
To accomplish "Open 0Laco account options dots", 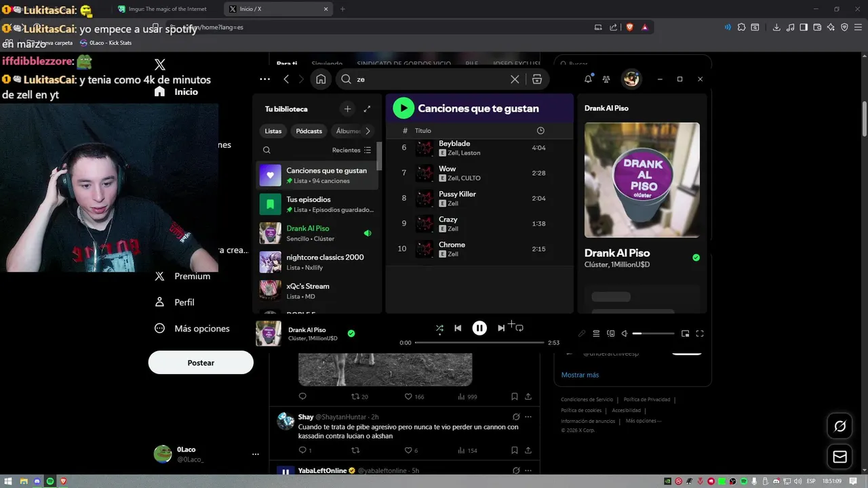I will [255, 454].
